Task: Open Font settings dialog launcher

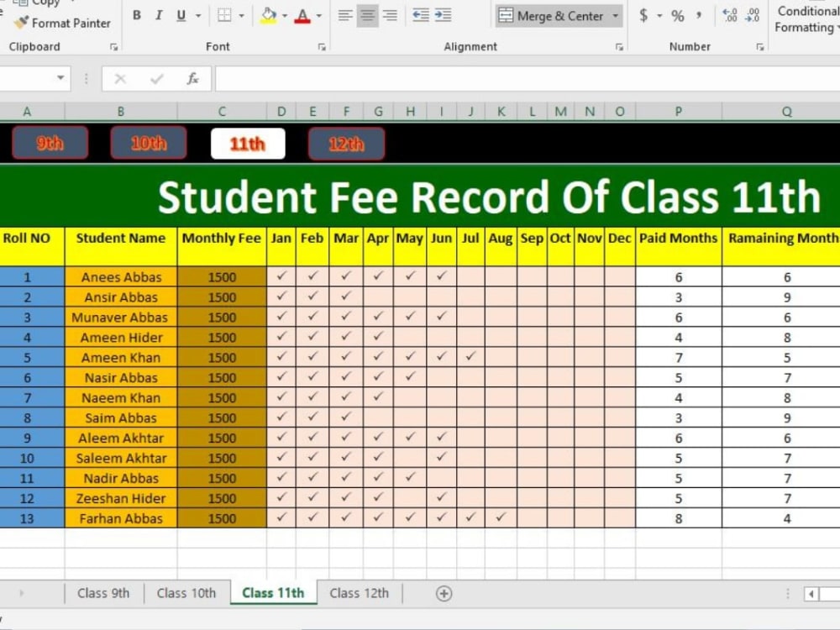Action: tap(322, 47)
